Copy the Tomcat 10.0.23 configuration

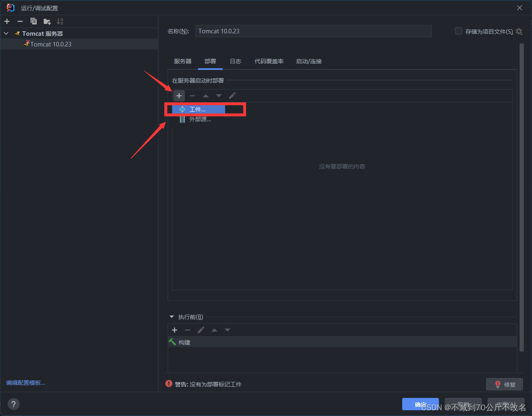coord(33,21)
